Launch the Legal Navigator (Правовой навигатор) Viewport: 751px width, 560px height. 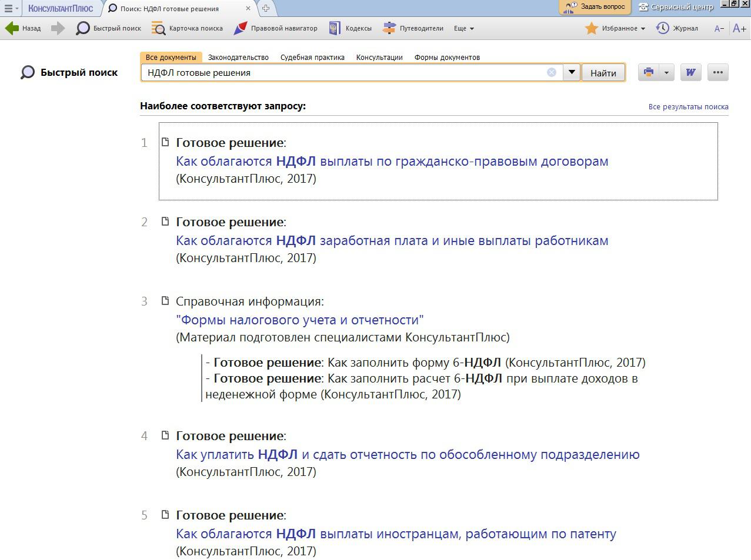click(275, 28)
